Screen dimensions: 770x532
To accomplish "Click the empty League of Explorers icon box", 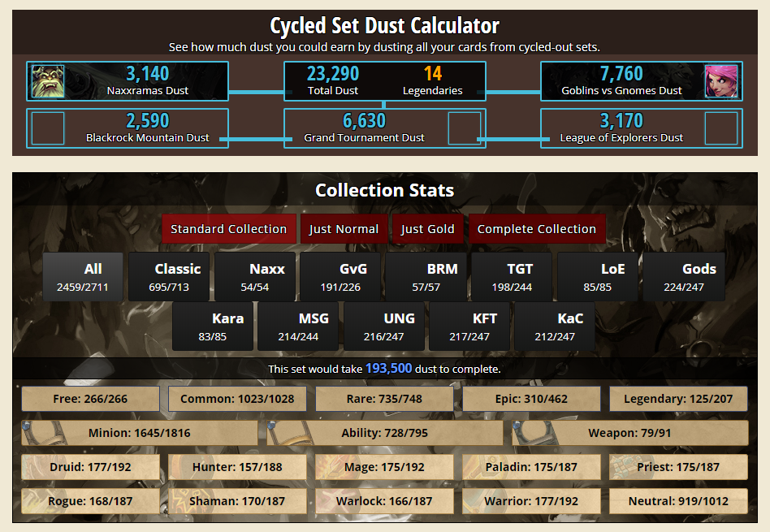I will tap(721, 128).
